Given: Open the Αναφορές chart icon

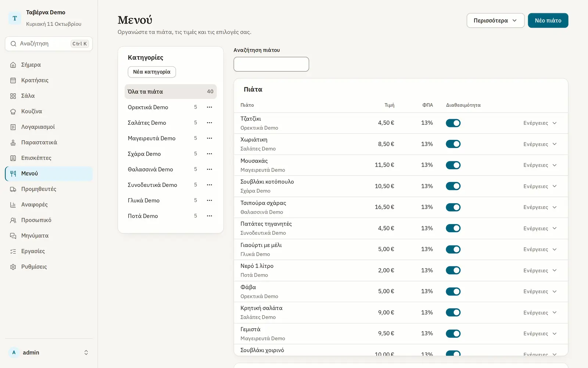Looking at the screenshot, I should (x=13, y=205).
